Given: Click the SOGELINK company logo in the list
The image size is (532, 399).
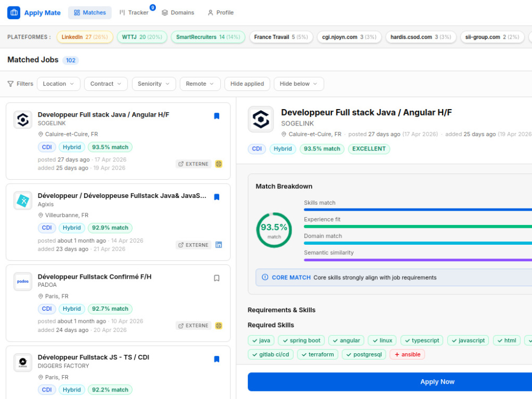Looking at the screenshot, I should (23, 120).
